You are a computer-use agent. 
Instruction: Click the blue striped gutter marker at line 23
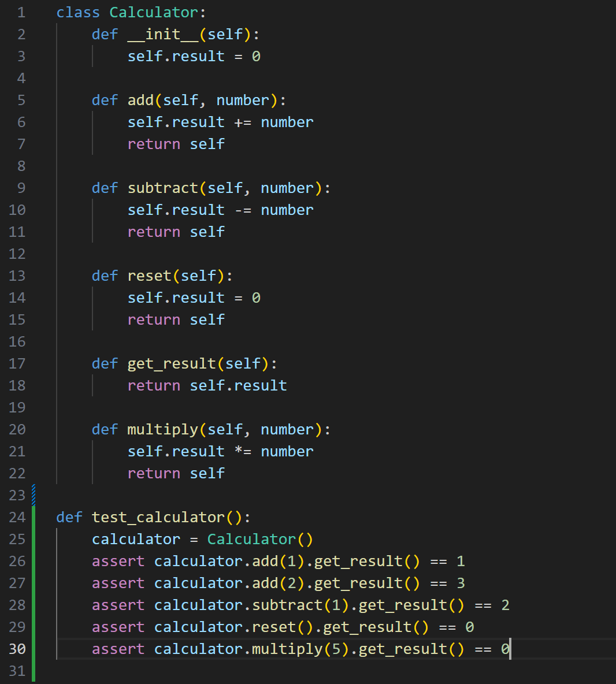point(34,495)
